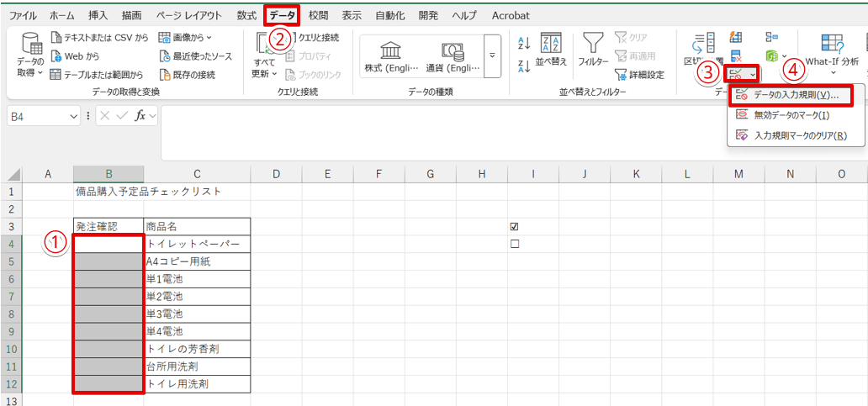Open 最近使ったソース recent sources
Viewport: 868px width, 406px height.
[x=195, y=55]
